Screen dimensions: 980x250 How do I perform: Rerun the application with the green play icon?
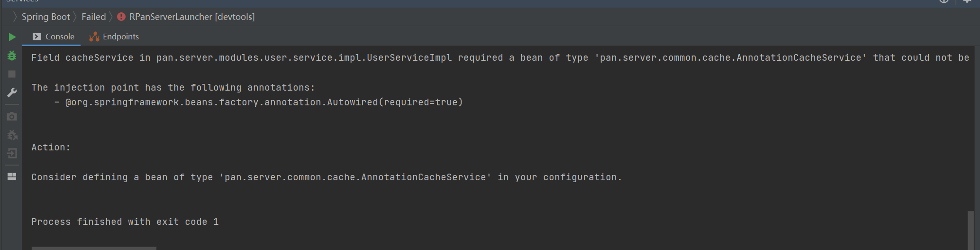[12, 37]
